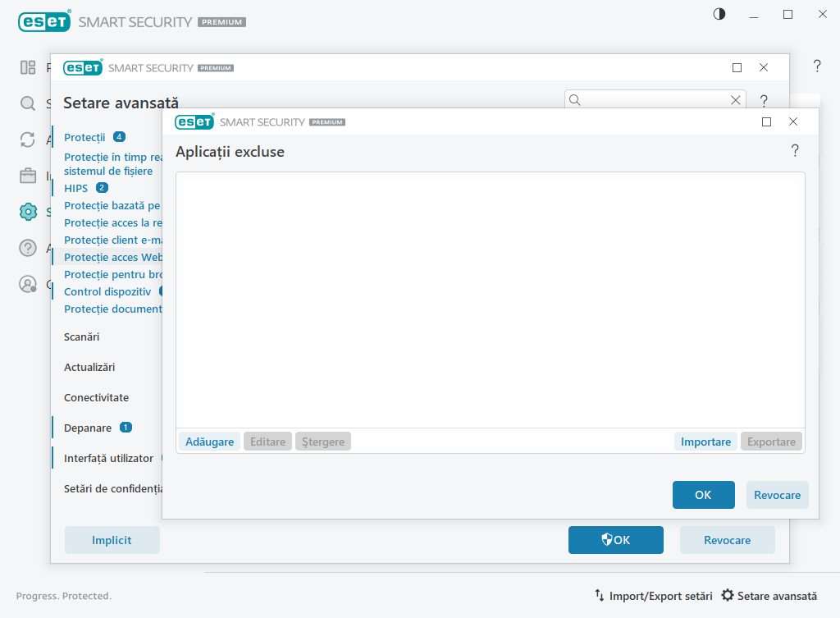The width and height of the screenshot is (840, 618).
Task: Click the Protecții badge showing 4
Action: [119, 137]
